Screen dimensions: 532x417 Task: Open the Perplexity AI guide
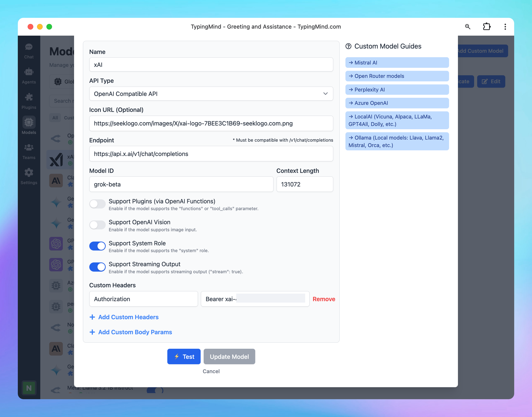pyautogui.click(x=397, y=90)
